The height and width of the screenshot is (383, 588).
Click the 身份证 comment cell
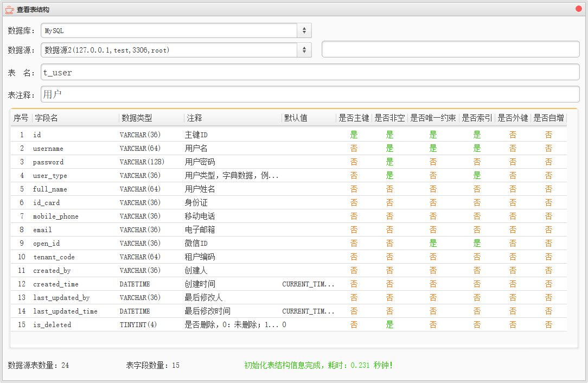(196, 202)
